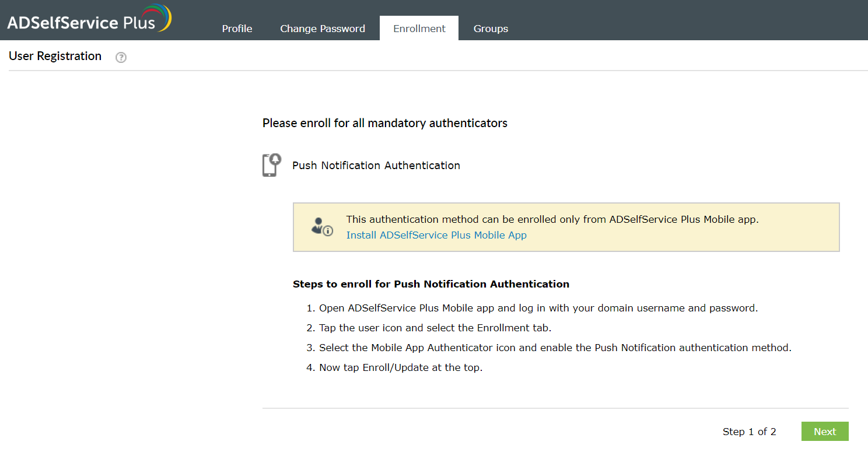Click the ADSelfService Plus logo
This screenshot has height=452, width=868.
click(x=86, y=19)
